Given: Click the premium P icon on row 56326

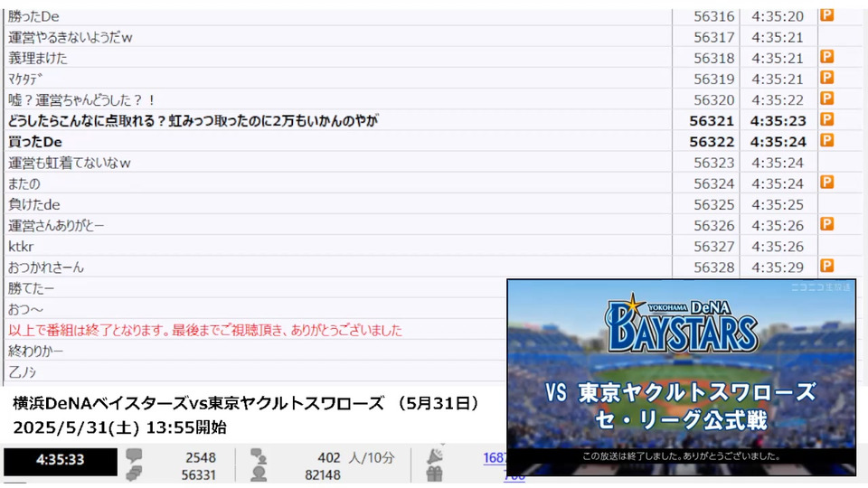Looking at the screenshot, I should coord(827,225).
